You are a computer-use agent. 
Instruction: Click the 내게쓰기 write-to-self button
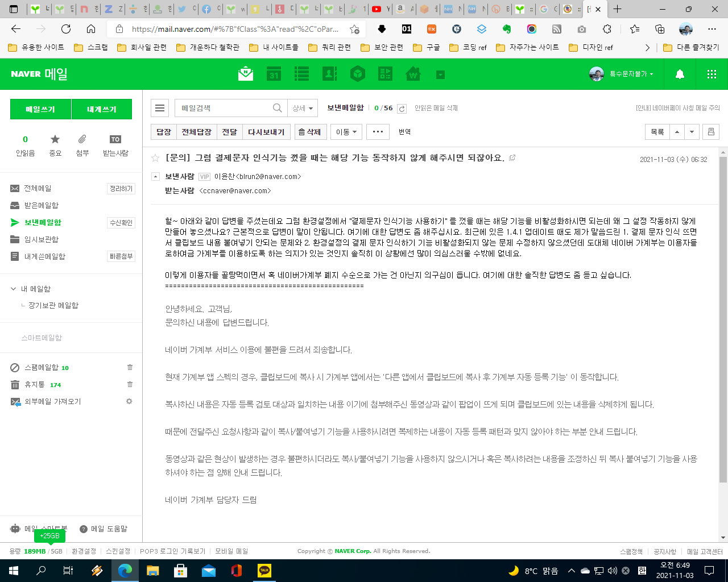click(102, 109)
